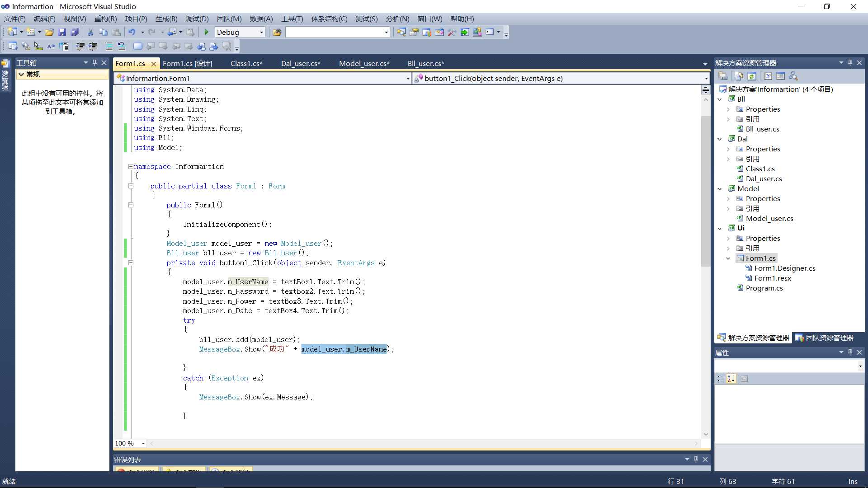Select Form1.Designer.cs in Solution Explorer

785,268
